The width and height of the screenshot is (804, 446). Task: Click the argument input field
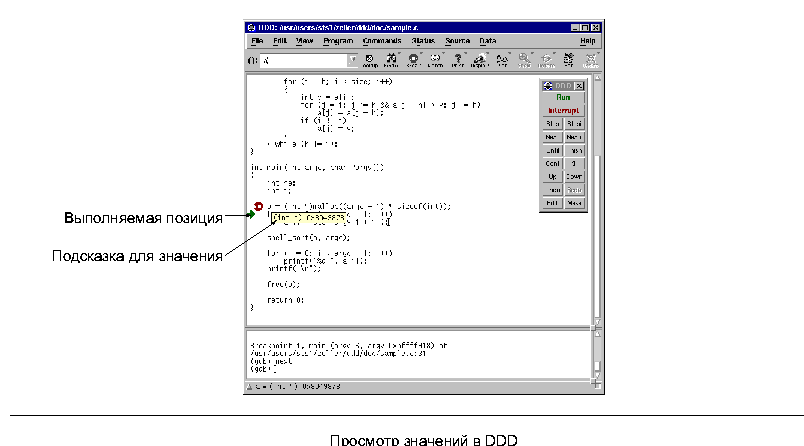tap(302, 60)
